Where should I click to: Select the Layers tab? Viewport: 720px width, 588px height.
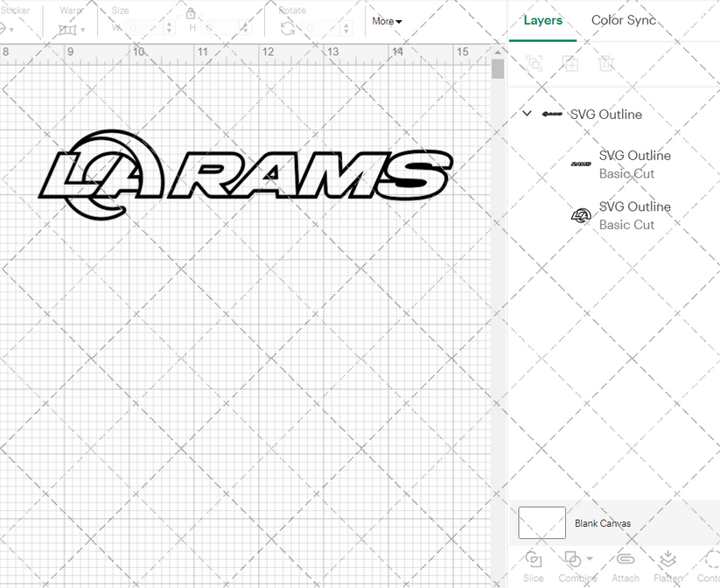(543, 20)
